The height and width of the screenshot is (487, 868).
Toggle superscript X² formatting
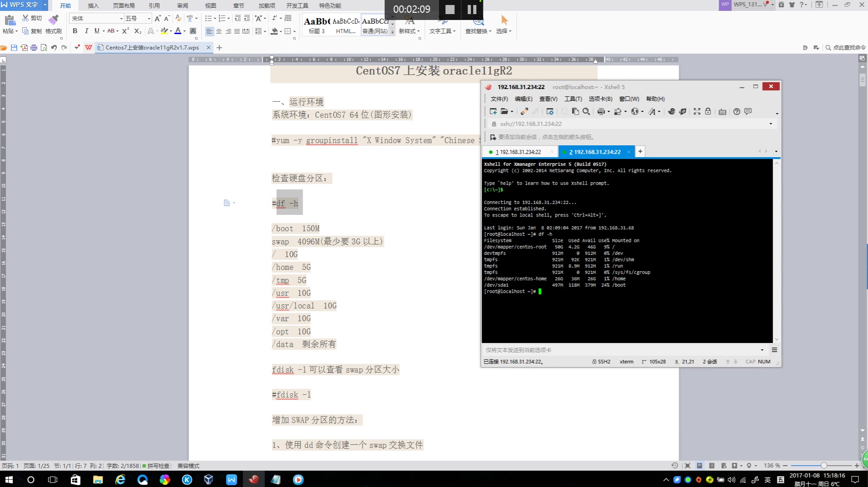point(125,31)
